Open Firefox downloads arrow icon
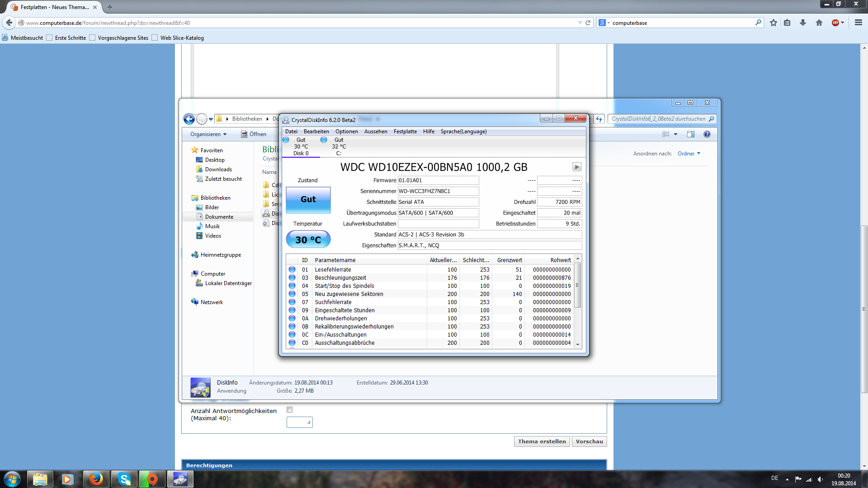The image size is (868, 488). click(x=803, y=23)
